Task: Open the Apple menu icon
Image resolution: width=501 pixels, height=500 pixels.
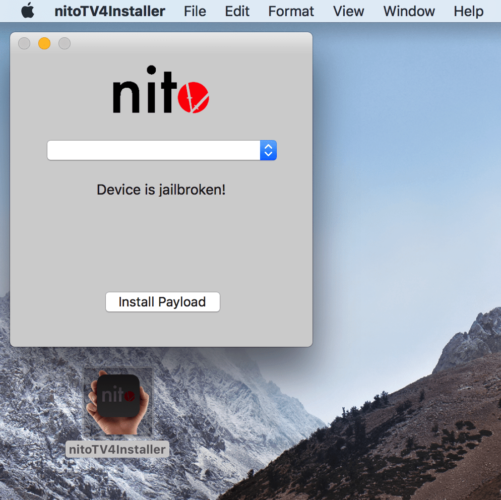Action: pyautogui.click(x=28, y=11)
